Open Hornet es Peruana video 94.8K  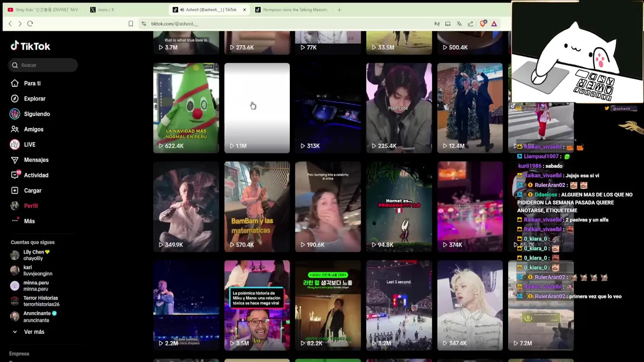[399, 207]
